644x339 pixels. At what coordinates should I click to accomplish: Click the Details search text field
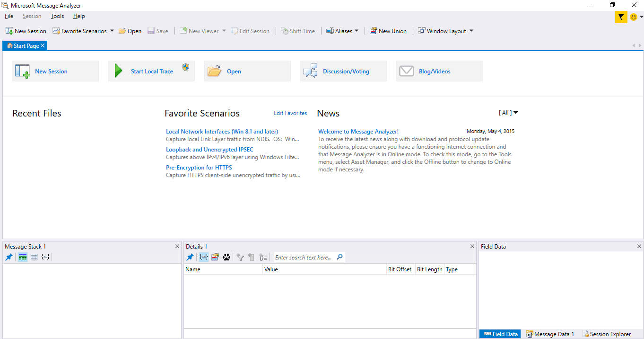305,258
